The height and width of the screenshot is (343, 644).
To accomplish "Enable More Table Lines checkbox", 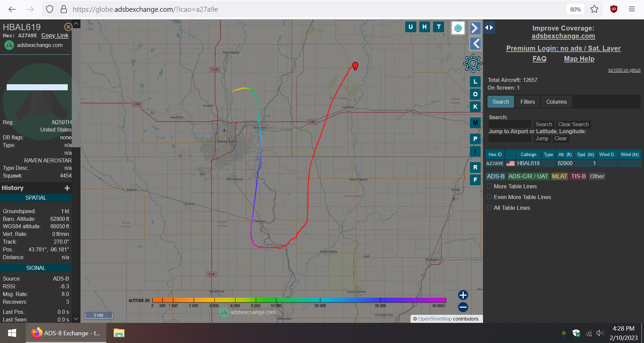I will pos(489,186).
